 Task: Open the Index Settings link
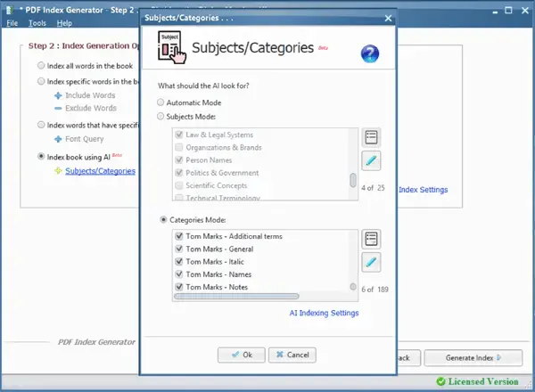coord(423,190)
